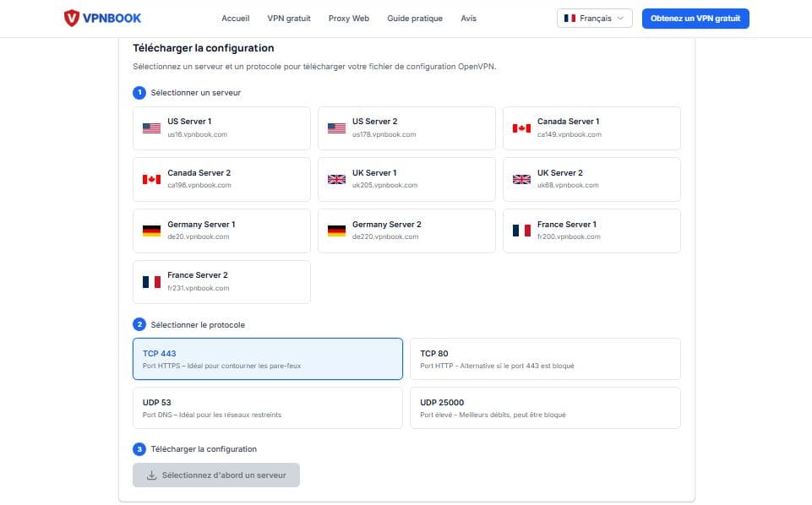Click the Canada flag of ca198.vpnbook.com
The width and height of the screenshot is (812, 505).
(x=152, y=180)
